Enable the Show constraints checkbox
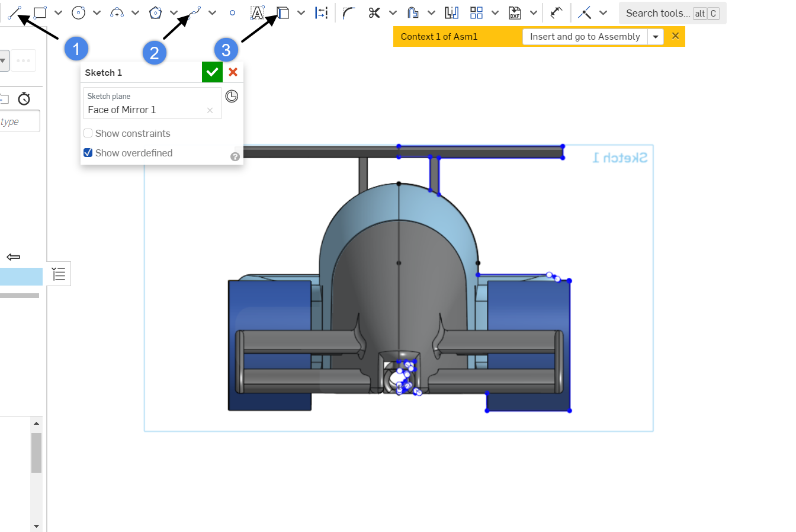 pyautogui.click(x=88, y=133)
